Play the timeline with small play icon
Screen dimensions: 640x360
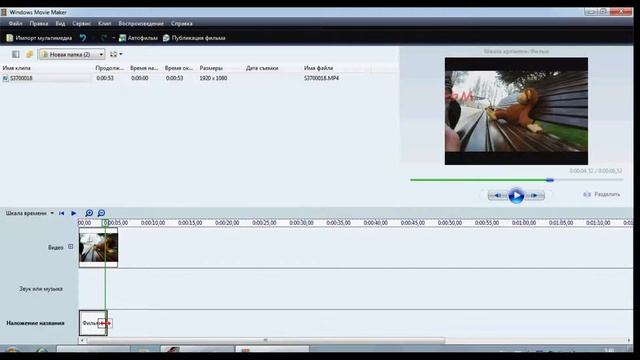point(74,213)
